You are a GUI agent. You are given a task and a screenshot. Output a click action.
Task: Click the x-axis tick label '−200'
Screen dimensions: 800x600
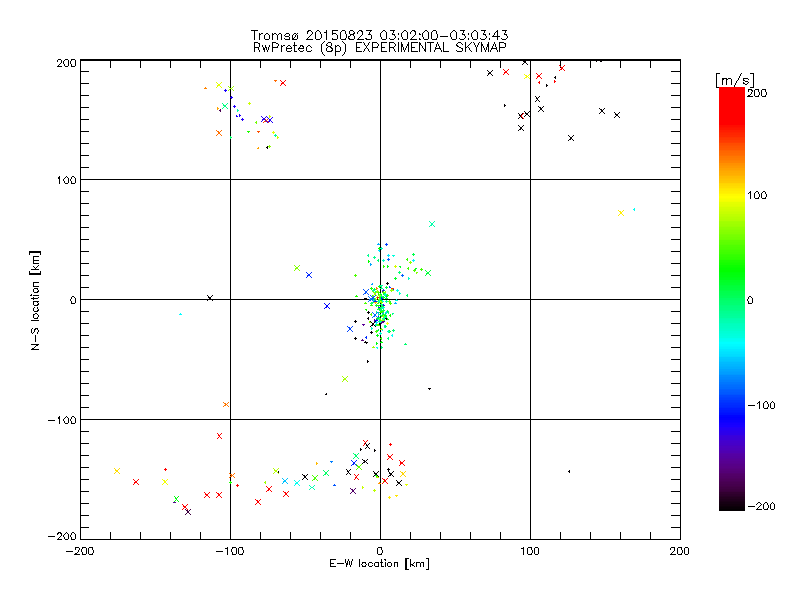click(81, 551)
